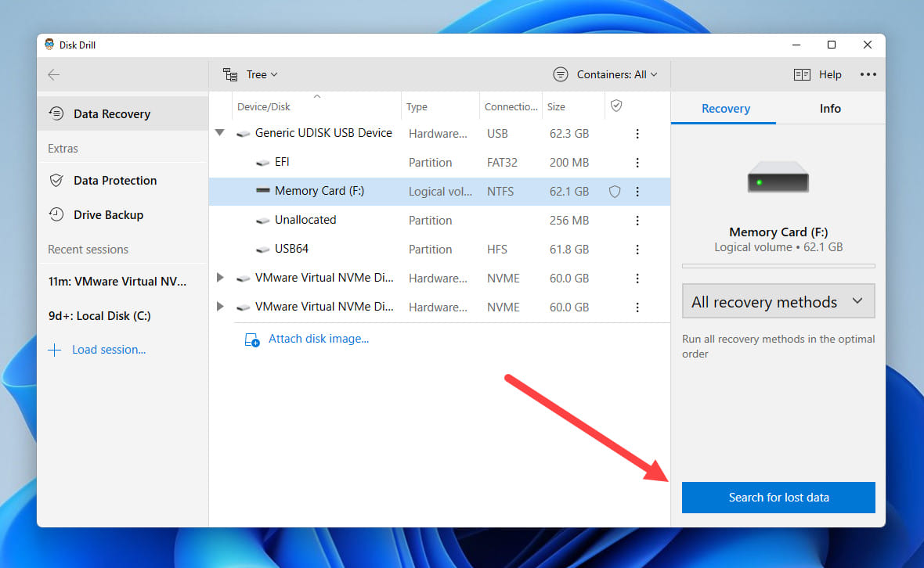Switch to the Recovery tab
This screenshot has width=924, height=568.
[x=725, y=108]
